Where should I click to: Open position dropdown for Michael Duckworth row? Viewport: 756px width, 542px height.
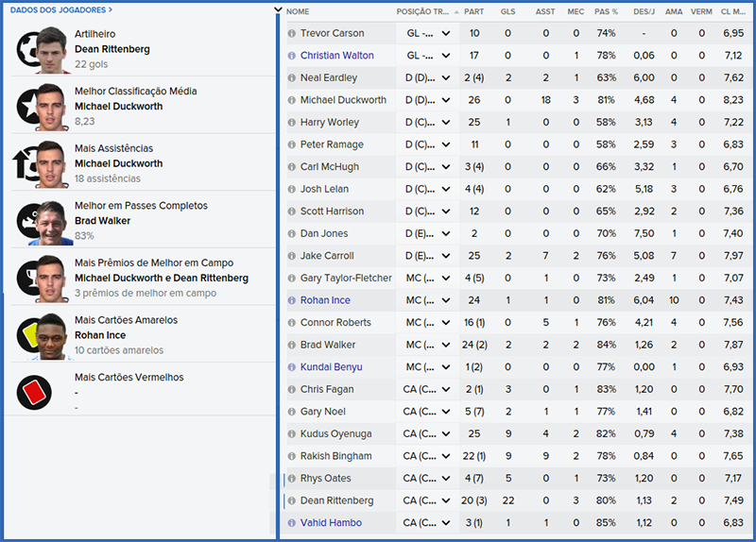click(x=446, y=100)
